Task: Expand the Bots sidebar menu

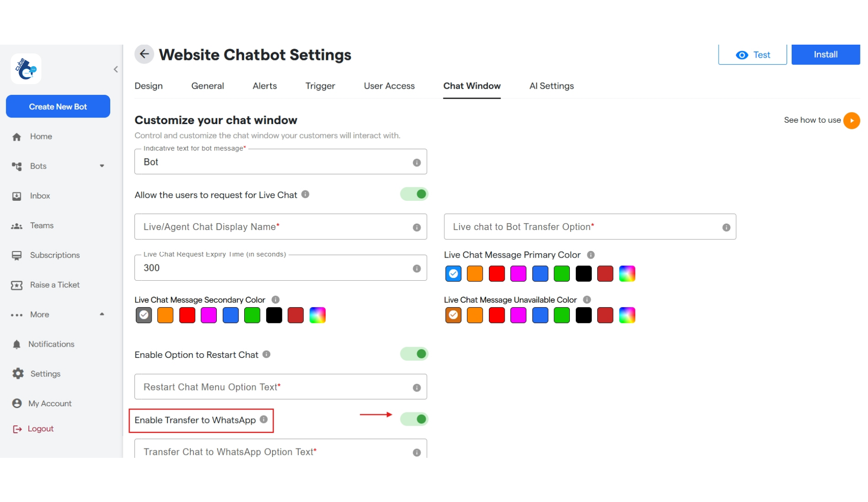Action: click(102, 166)
